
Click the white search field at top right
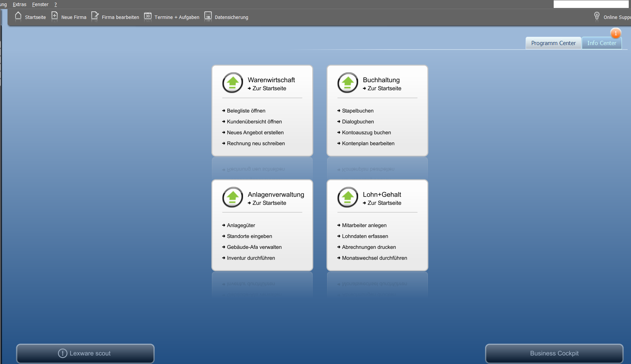pos(591,4)
